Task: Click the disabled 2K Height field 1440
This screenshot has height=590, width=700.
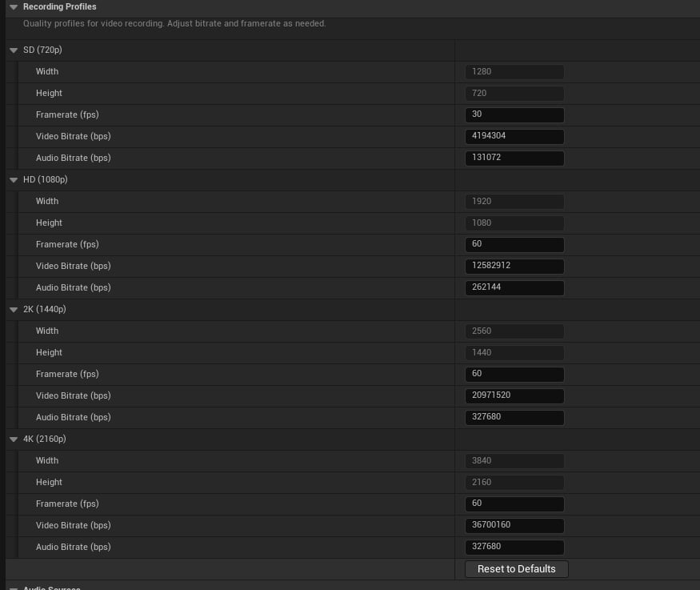Action: click(x=514, y=352)
